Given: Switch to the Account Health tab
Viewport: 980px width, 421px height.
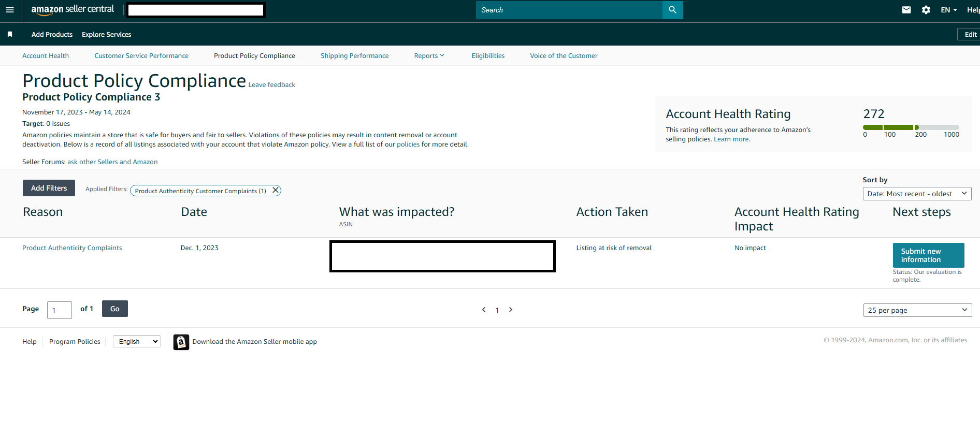Looking at the screenshot, I should [x=46, y=56].
